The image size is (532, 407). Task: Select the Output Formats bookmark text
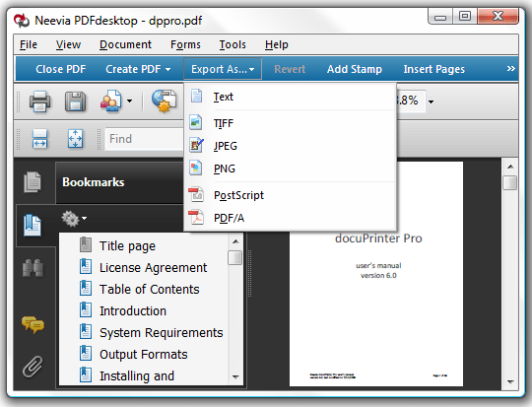[144, 354]
